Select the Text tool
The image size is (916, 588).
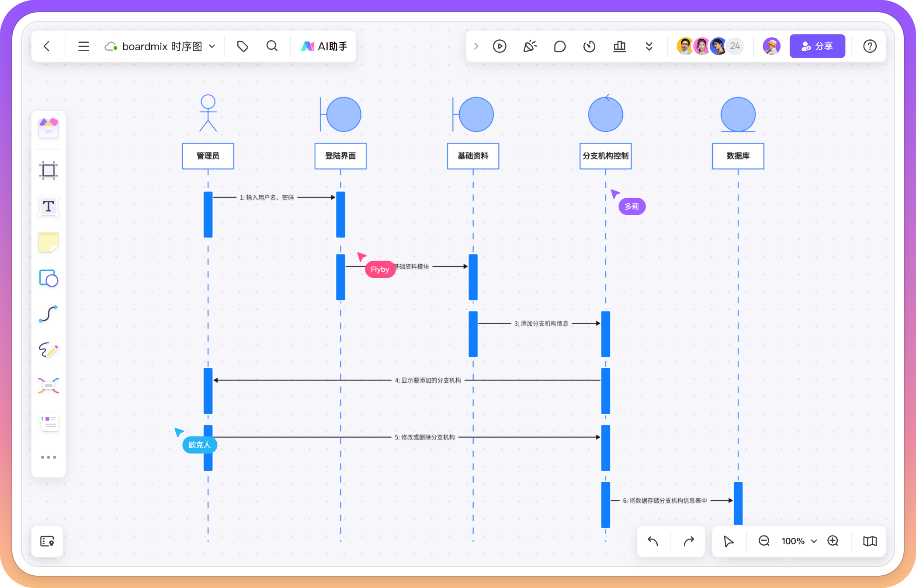tap(49, 206)
